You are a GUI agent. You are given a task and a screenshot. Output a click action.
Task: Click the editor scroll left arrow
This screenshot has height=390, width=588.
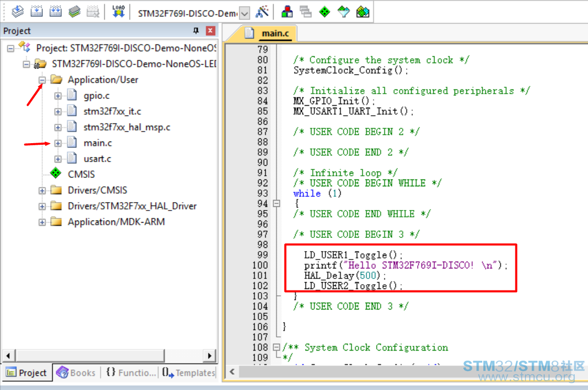(232, 372)
